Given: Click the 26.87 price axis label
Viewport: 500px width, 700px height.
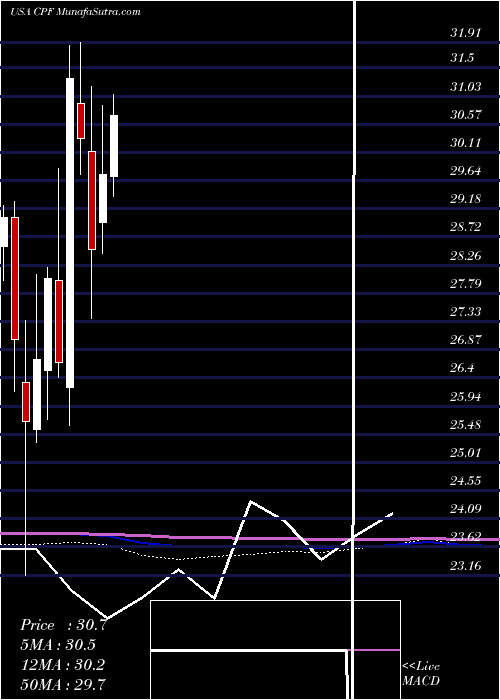Looking at the screenshot, I should [x=467, y=340].
